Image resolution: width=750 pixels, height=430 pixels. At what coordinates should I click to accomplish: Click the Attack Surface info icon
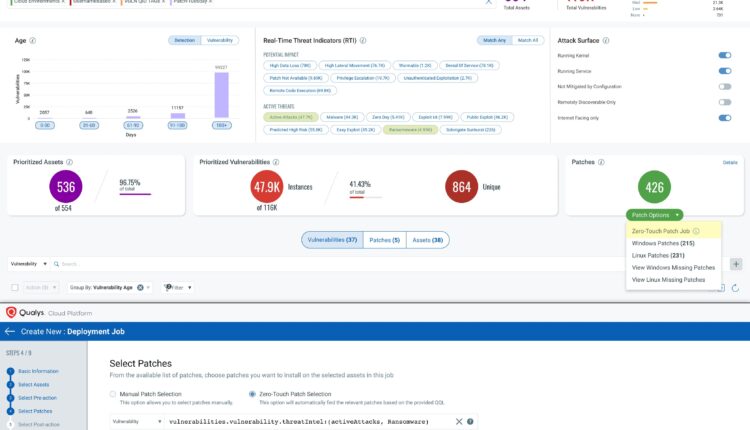(x=606, y=41)
